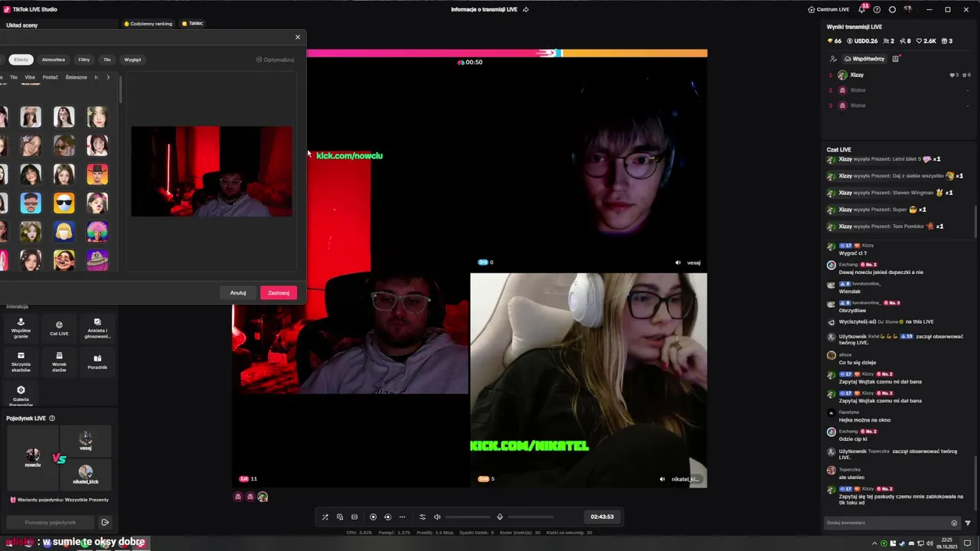Click the target circle icon in toolbar
The width and height of the screenshot is (980, 551).
(x=387, y=517)
